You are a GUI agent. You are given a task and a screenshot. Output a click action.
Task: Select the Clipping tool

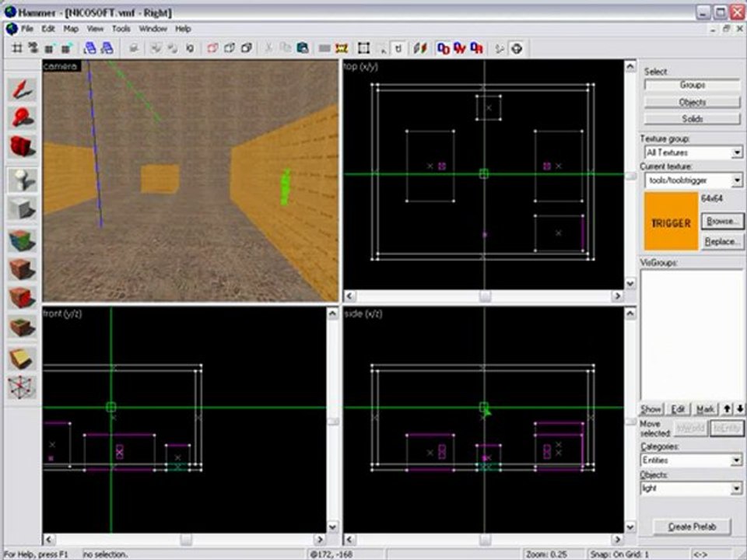(23, 357)
